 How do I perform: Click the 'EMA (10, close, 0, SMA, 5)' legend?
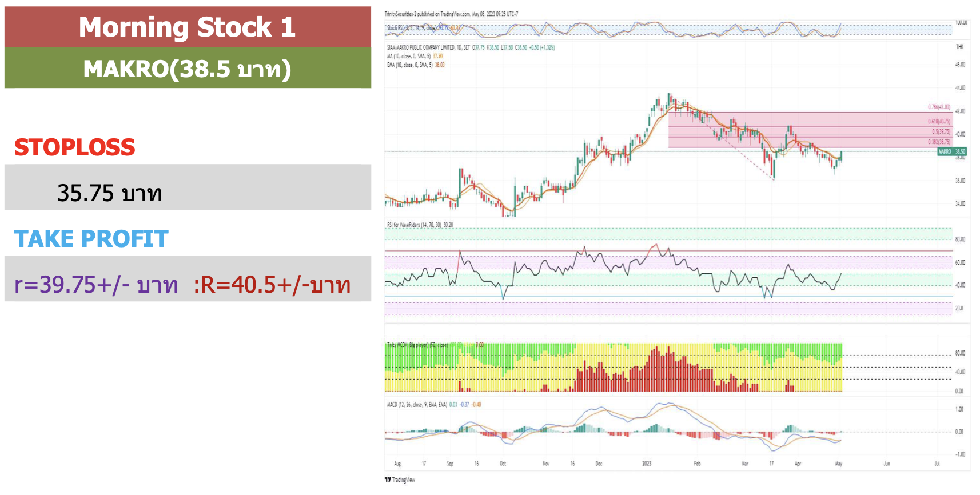(409, 65)
